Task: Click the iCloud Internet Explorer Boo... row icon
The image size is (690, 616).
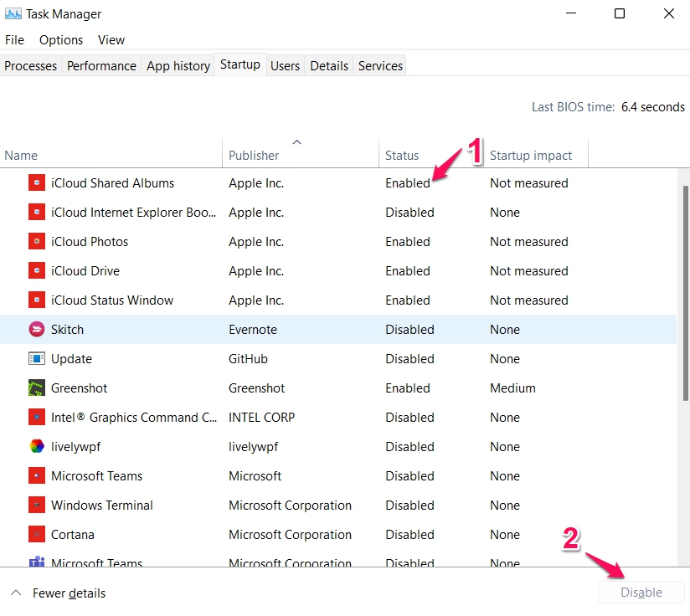Action: 37,212
